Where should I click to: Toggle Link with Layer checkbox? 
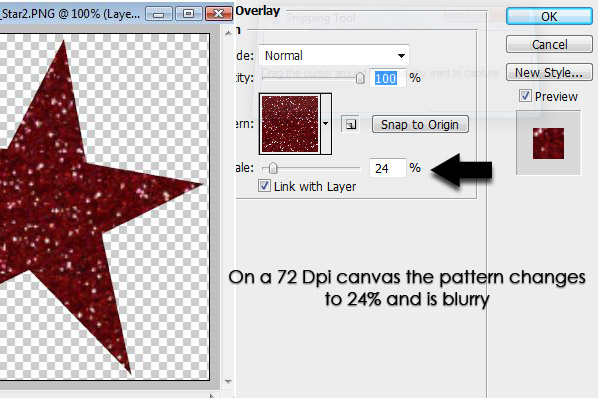click(264, 186)
